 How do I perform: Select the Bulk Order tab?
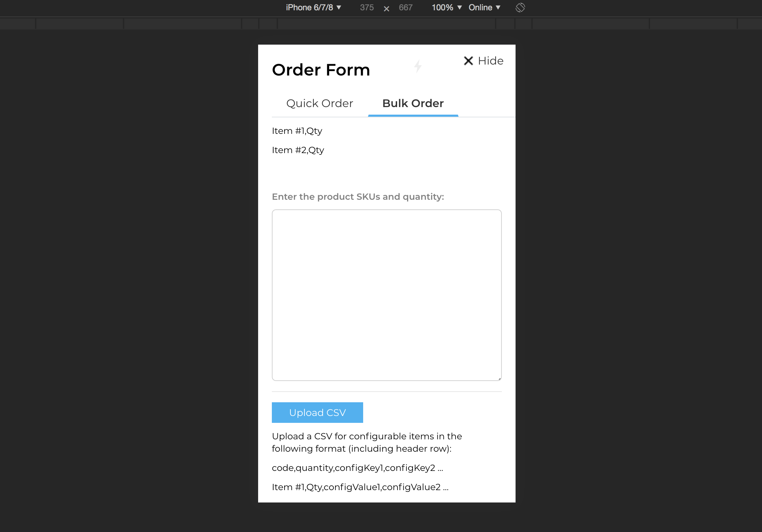413,103
